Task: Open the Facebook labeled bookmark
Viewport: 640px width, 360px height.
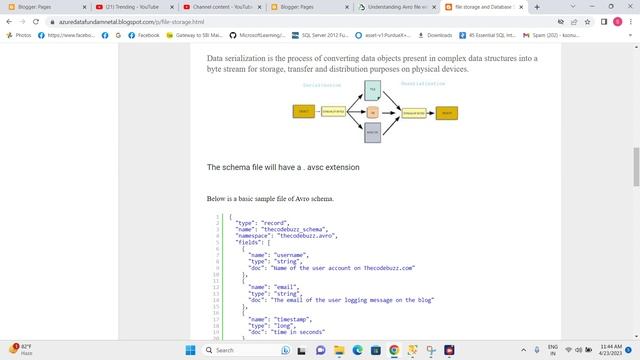Action: click(144, 35)
